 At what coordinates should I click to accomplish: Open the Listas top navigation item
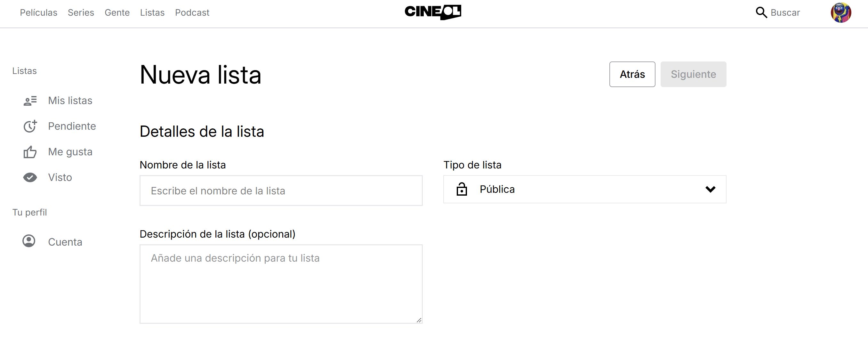(152, 12)
